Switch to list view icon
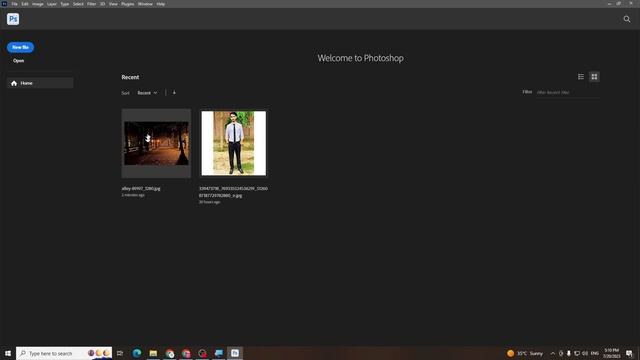The height and width of the screenshot is (360, 640). pos(581,77)
